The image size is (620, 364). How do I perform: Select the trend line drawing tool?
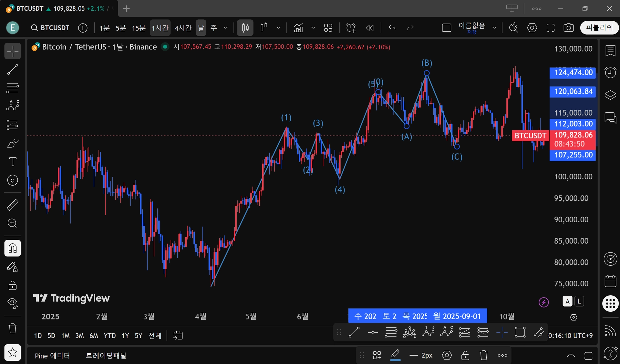pos(13,69)
